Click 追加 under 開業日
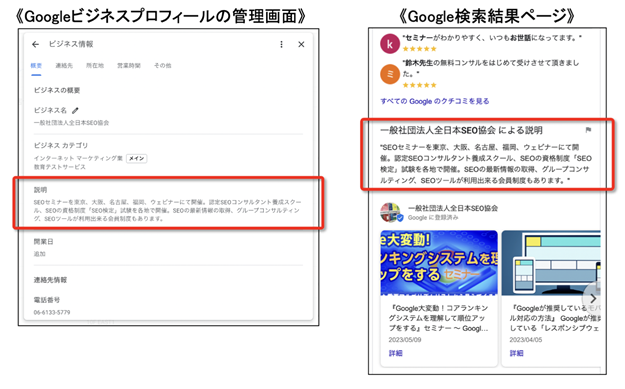 39,254
